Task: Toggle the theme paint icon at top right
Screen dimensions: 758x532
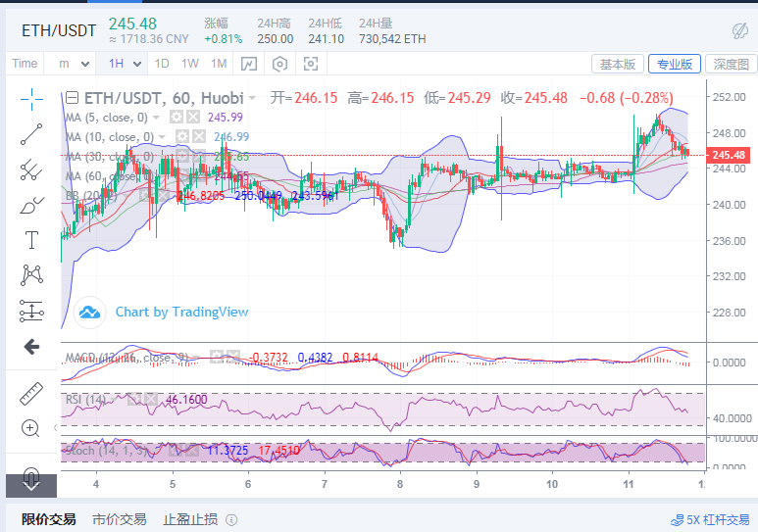Action: pyautogui.click(x=740, y=29)
